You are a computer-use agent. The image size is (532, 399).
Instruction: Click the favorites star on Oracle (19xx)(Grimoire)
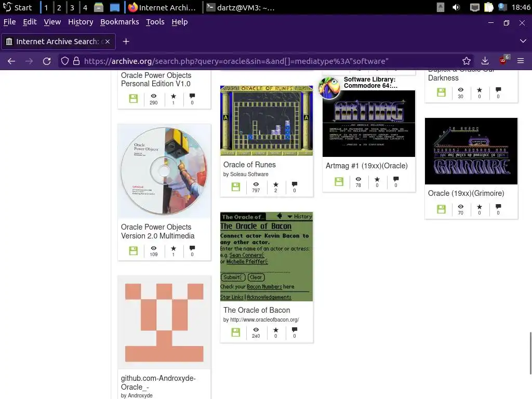(480, 207)
